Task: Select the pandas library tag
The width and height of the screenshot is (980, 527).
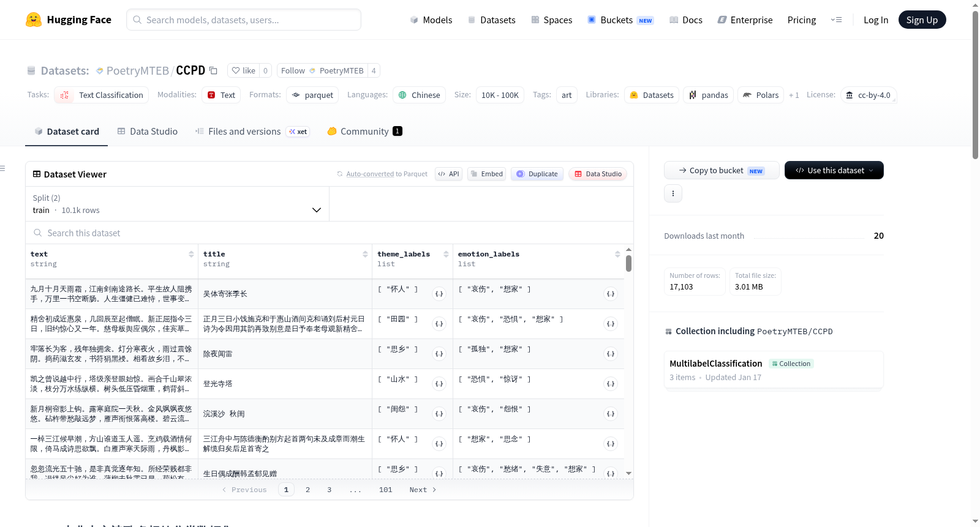Action: click(709, 95)
